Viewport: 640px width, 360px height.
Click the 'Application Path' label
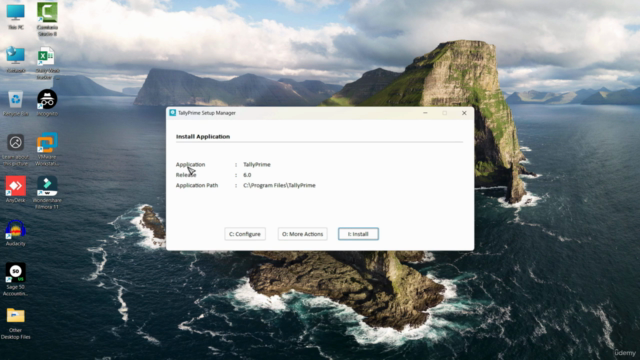(x=197, y=185)
